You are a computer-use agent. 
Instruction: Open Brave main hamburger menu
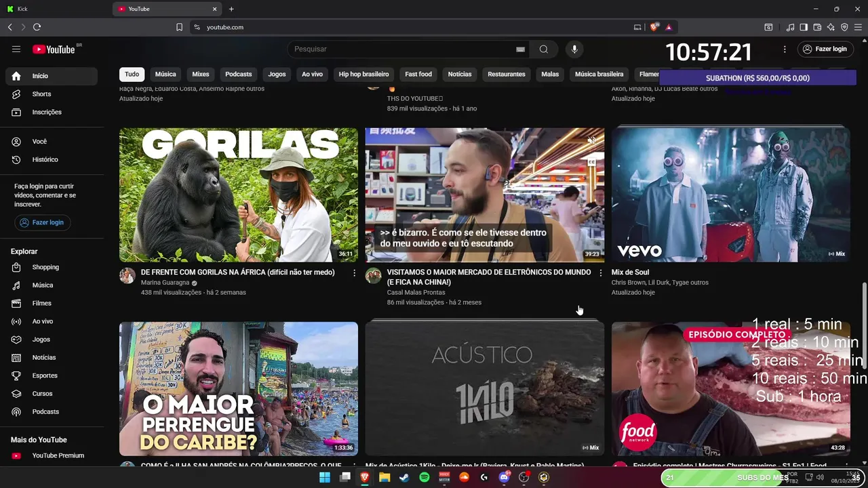[x=858, y=27]
